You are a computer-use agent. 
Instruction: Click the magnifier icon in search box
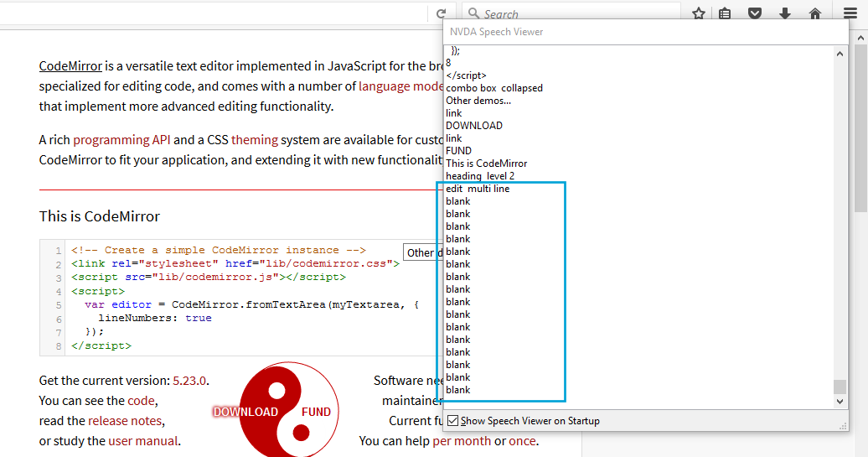474,13
